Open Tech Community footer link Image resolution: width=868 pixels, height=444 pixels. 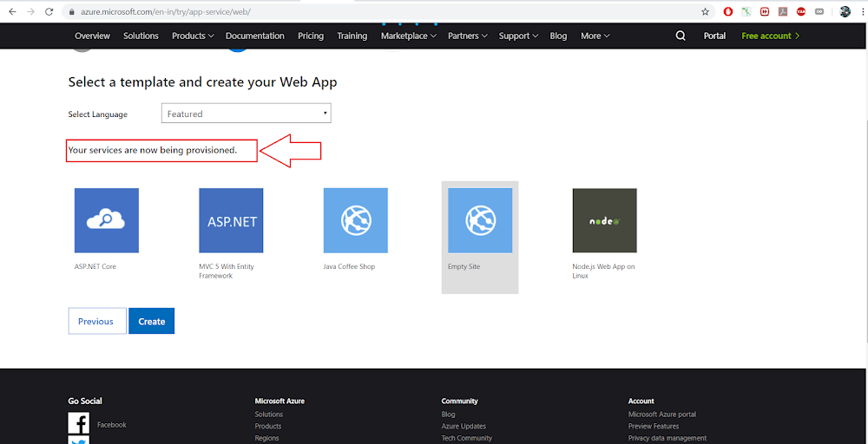(x=467, y=438)
